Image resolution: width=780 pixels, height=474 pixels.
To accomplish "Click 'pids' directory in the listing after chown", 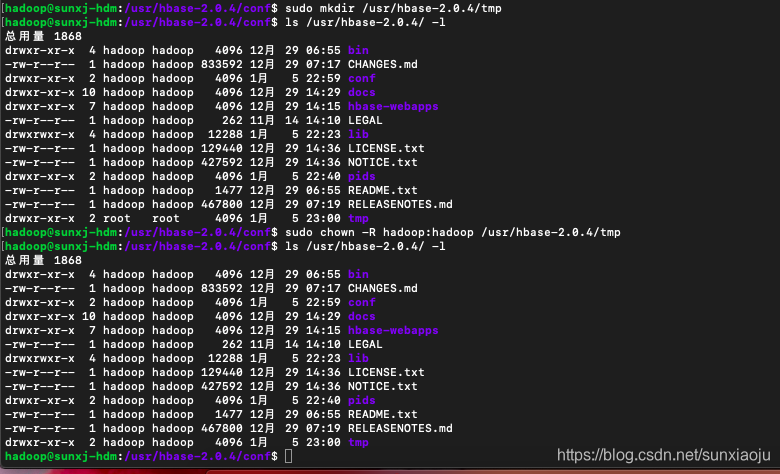I will 362,400.
